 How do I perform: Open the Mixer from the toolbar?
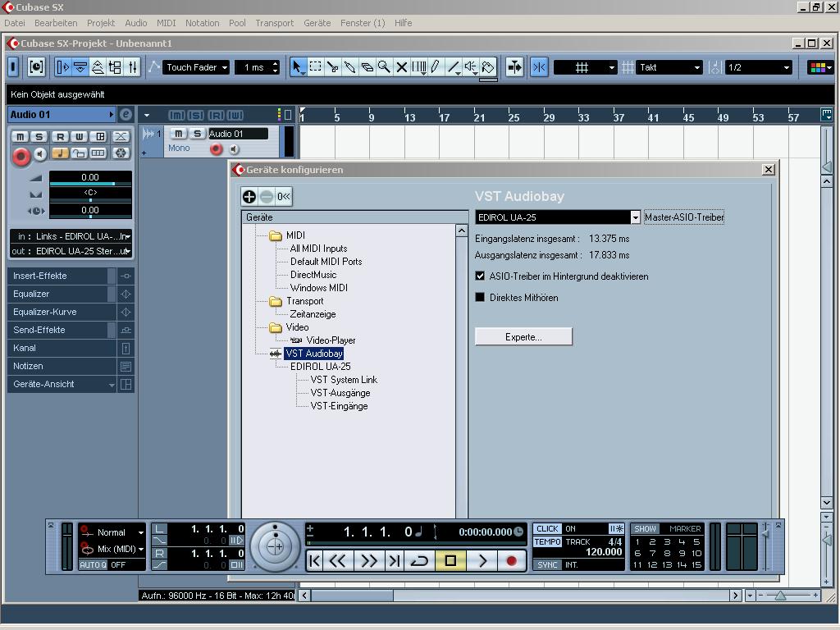pos(132,67)
